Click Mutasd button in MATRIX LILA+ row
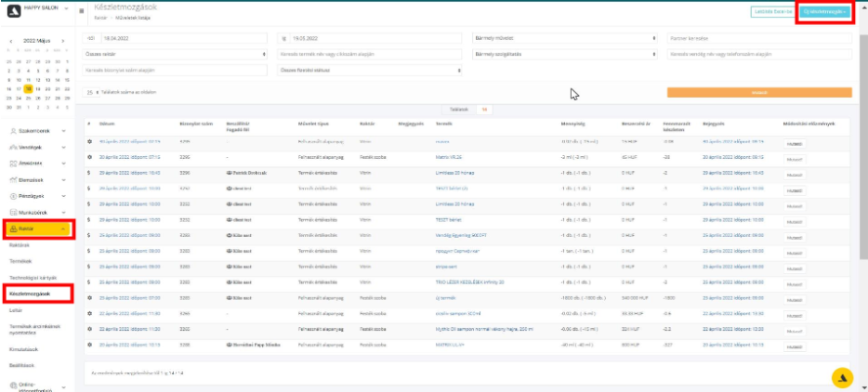This screenshot has width=868, height=392. 794,346
